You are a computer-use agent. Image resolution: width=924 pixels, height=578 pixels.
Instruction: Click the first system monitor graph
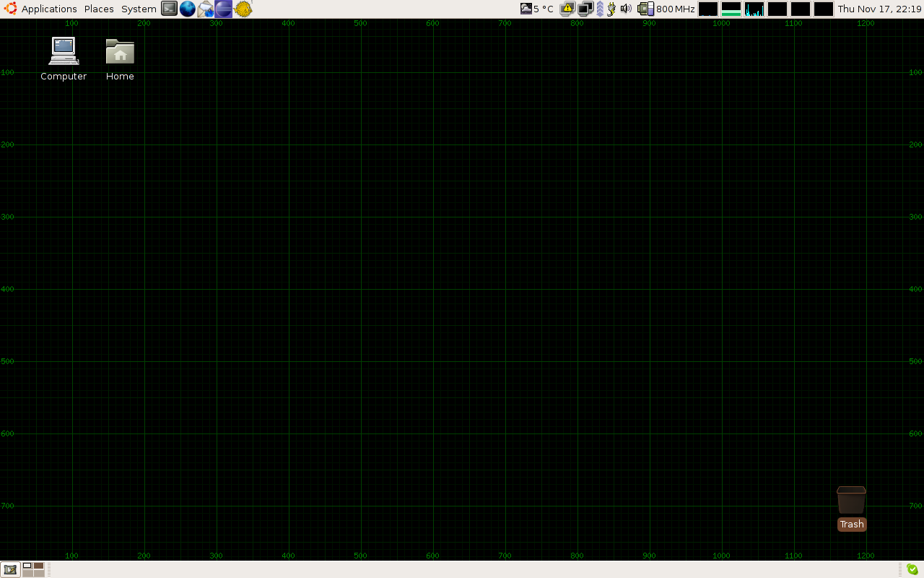coord(708,9)
